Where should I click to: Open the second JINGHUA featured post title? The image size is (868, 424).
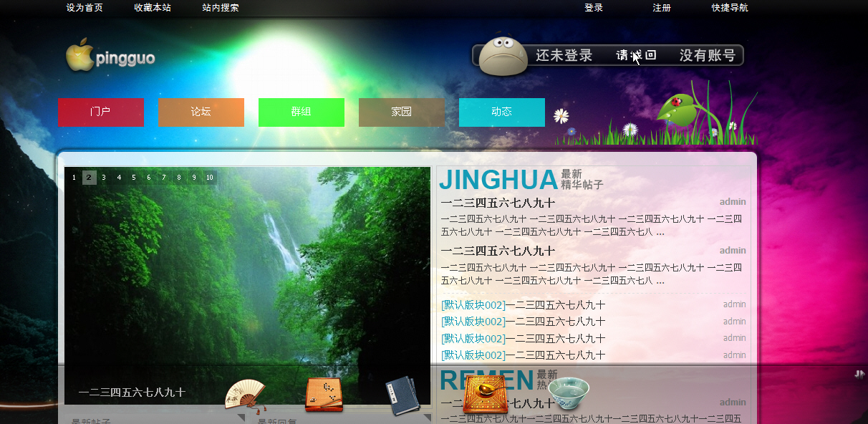[498, 251]
